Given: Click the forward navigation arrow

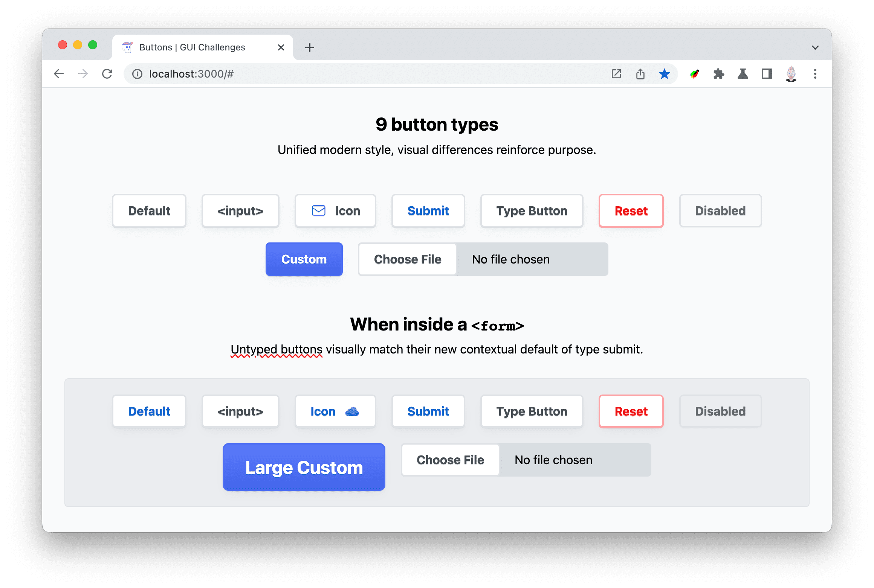Looking at the screenshot, I should coord(82,73).
